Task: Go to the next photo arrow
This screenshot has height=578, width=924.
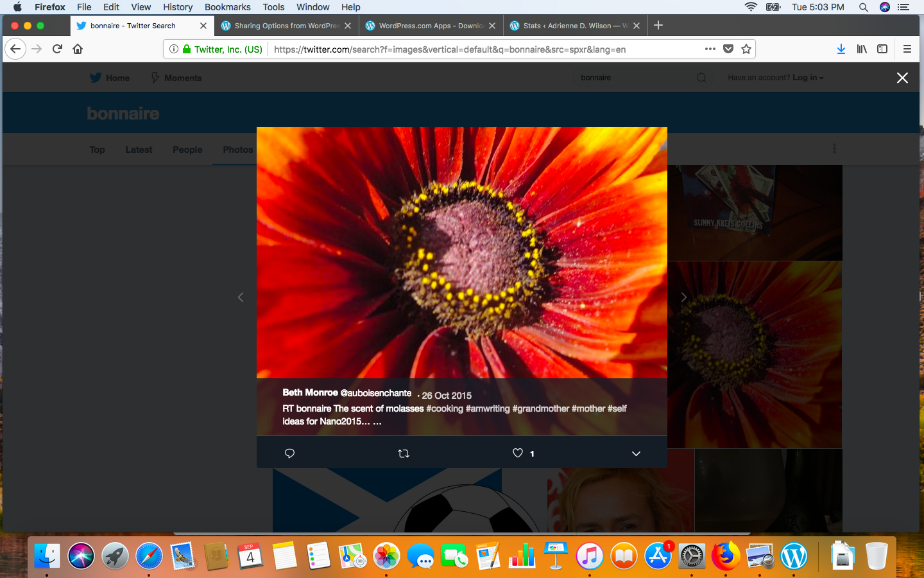Action: [683, 297]
